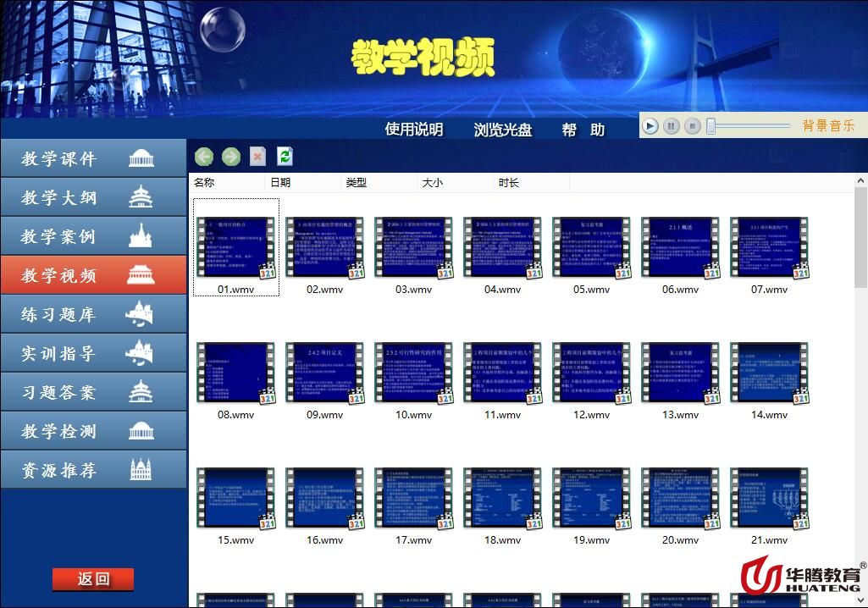The width and height of the screenshot is (868, 608).
Task: Open 浏览光盘 from the top menu
Action: [x=503, y=129]
